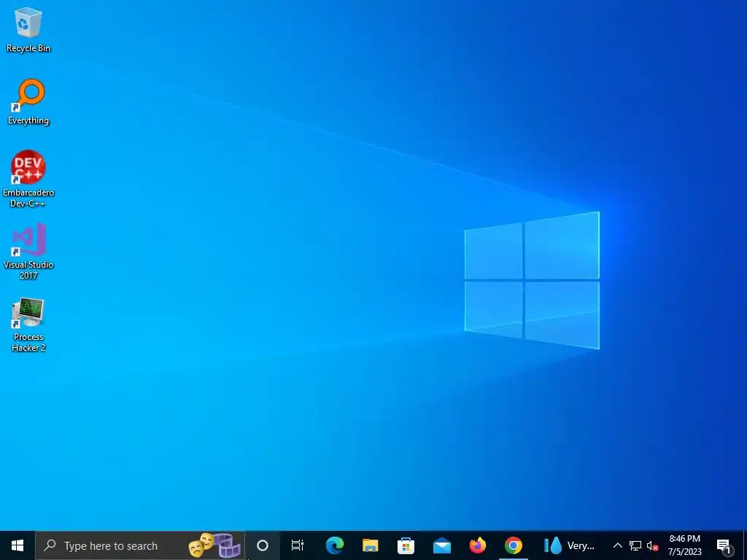Launch Firefox from the taskbar

coord(477,545)
